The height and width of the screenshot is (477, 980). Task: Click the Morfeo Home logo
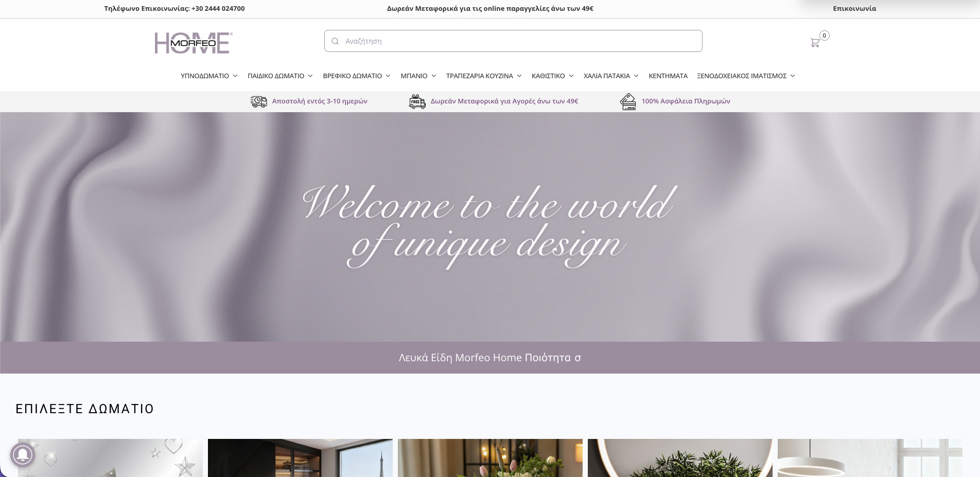[194, 43]
